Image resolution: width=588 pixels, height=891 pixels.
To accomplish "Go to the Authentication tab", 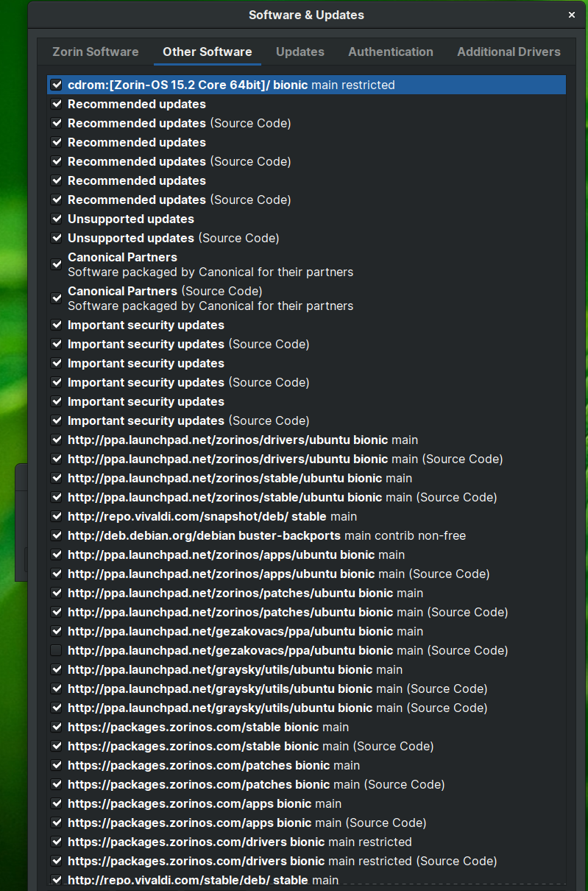I will [x=390, y=52].
